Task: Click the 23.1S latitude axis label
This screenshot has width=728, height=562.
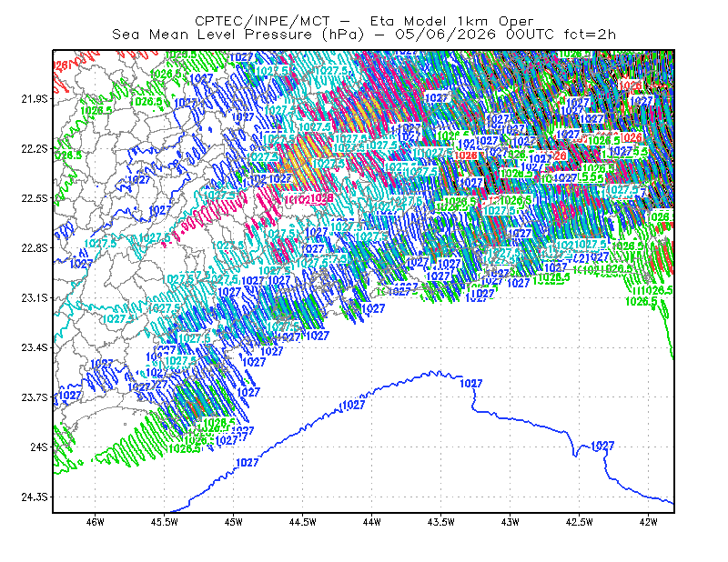Action: pos(35,298)
